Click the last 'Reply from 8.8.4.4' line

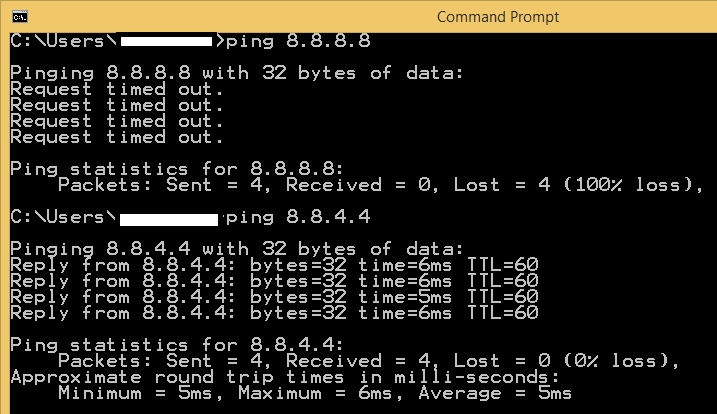click(274, 313)
